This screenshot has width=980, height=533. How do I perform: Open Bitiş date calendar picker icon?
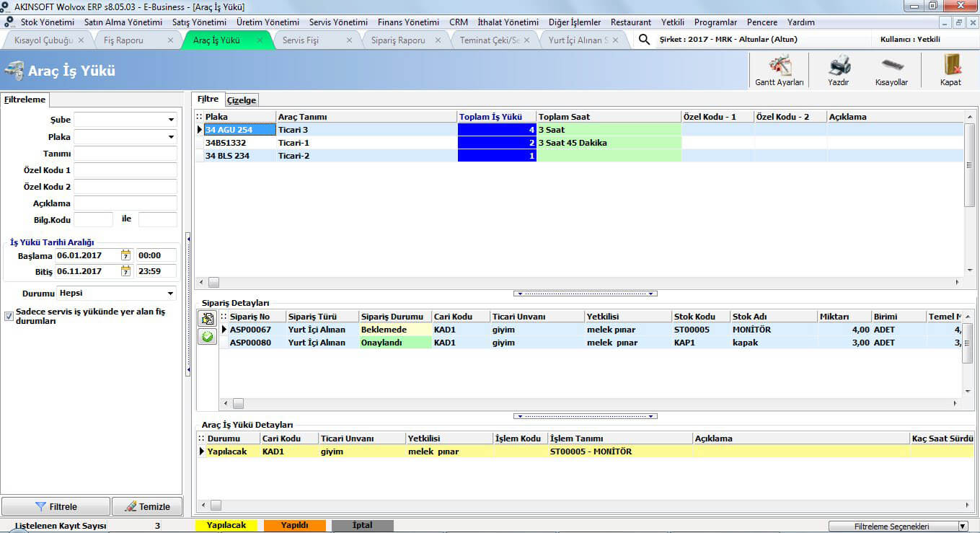[x=126, y=271]
